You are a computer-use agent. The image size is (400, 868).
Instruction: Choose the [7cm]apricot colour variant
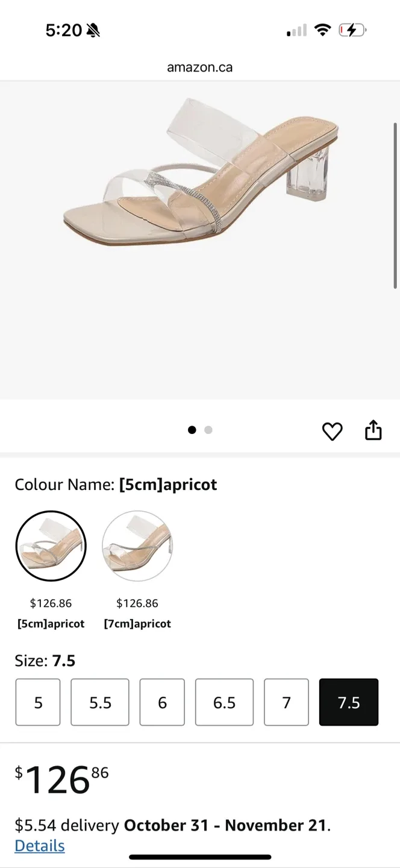pos(137,546)
